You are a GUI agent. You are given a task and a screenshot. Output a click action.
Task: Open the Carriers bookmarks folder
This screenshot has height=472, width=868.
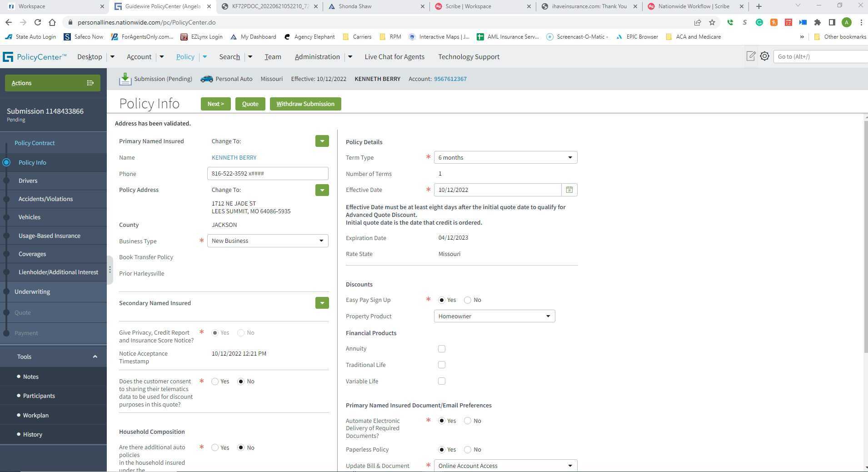tap(357, 37)
